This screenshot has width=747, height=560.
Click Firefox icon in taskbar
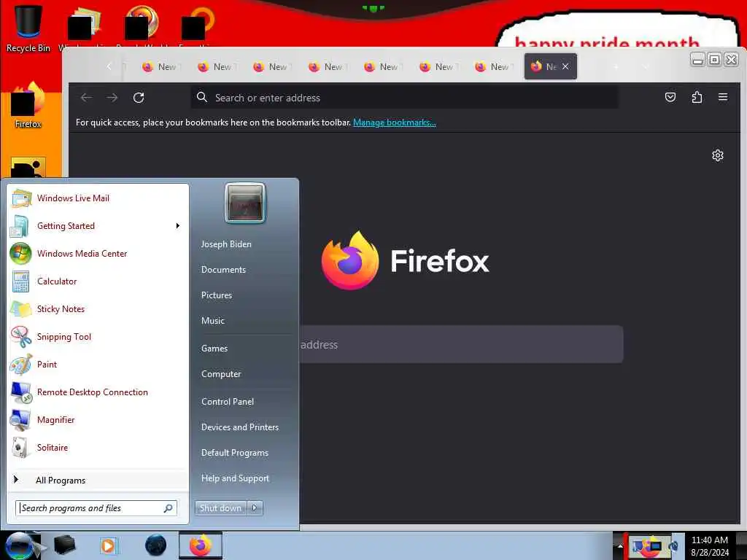(x=201, y=545)
